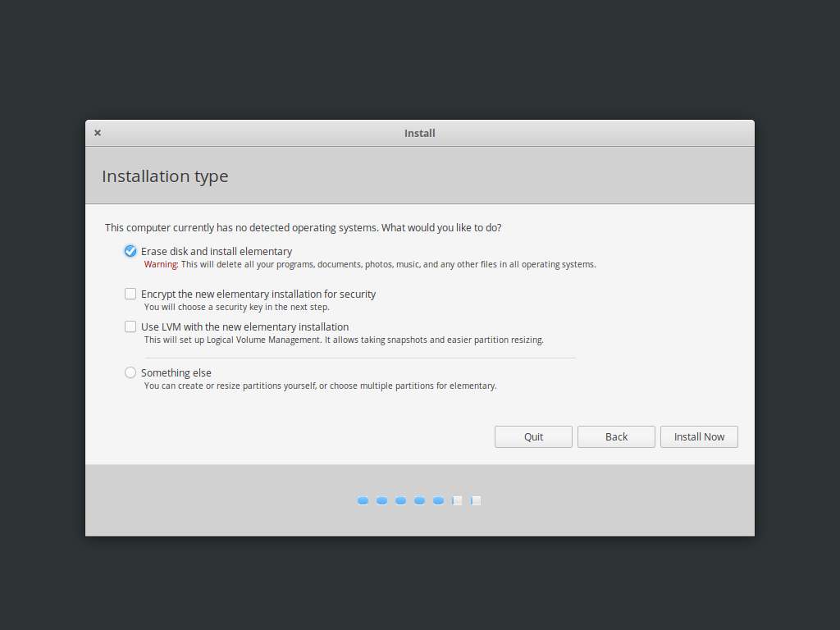The height and width of the screenshot is (630, 840).
Task: Select "Erase disk and install elementary"
Action: coord(130,251)
